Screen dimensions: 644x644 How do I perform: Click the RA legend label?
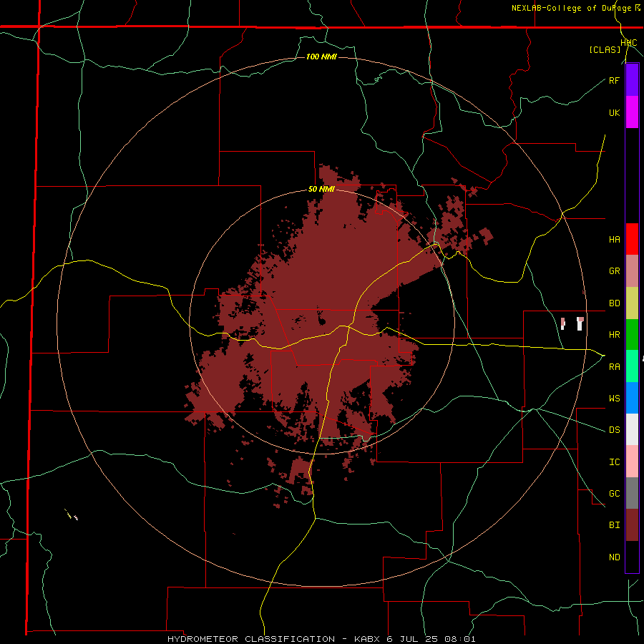click(x=615, y=367)
